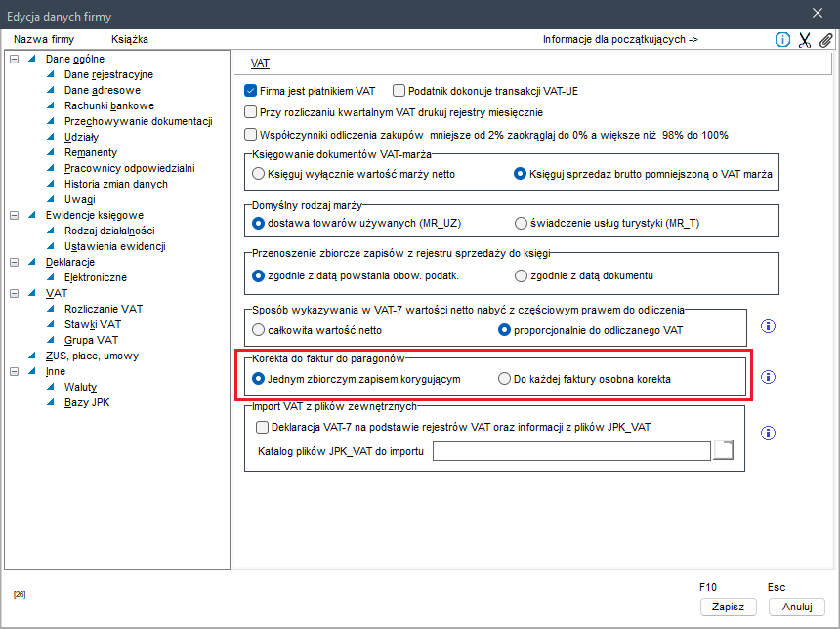Open Przechowywanie dokumentacji in the tree
The image size is (840, 629).
point(139,121)
